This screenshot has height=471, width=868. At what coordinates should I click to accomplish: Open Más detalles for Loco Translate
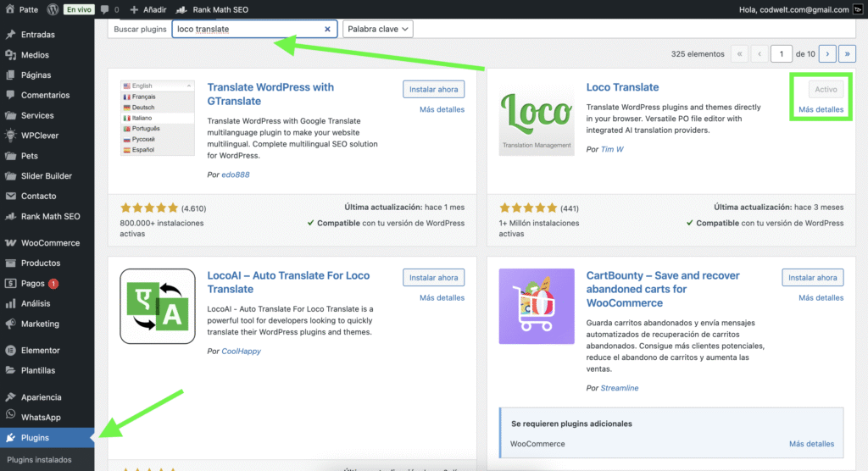(821, 109)
